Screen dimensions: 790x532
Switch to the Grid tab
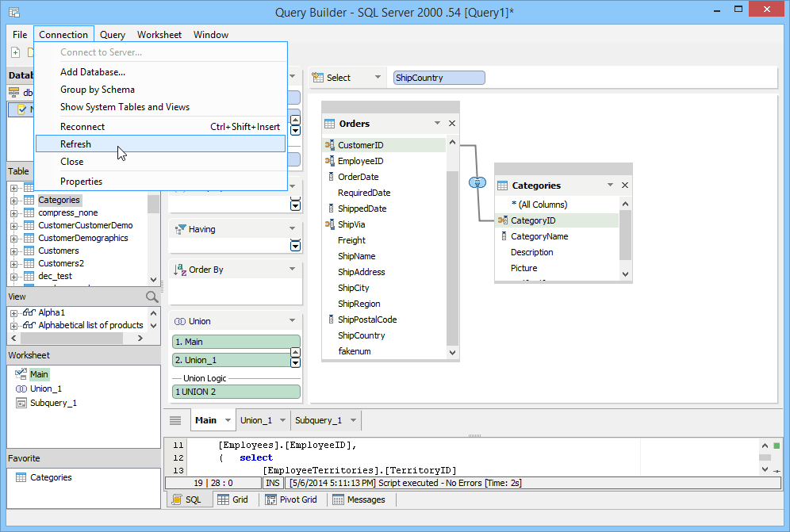[x=232, y=499]
